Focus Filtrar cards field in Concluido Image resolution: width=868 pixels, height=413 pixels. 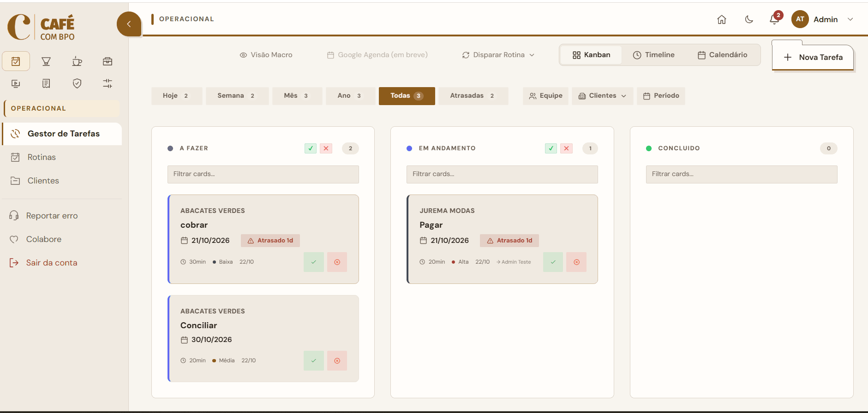pyautogui.click(x=742, y=174)
